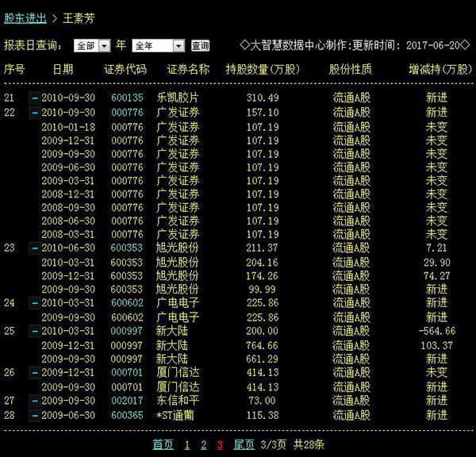Open stock code 002017 link
This screenshot has height=457, width=476.
pos(127,401)
